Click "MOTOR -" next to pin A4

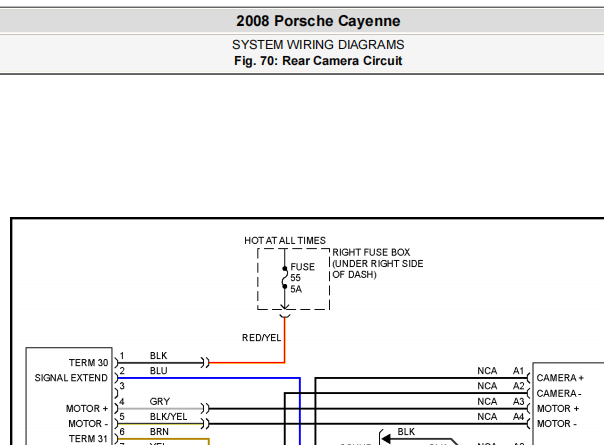557,423
